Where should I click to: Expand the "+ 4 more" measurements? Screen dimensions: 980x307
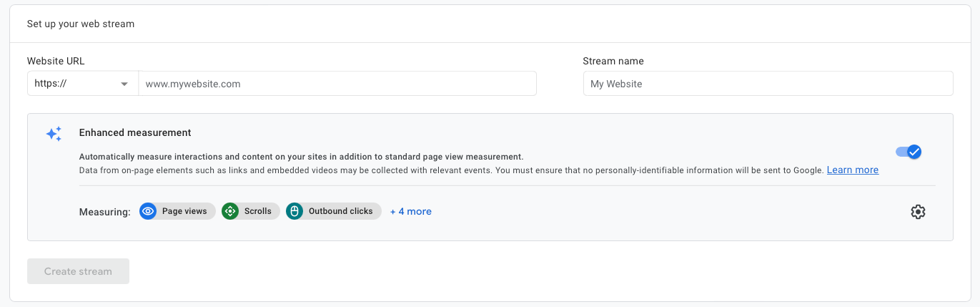[410, 211]
